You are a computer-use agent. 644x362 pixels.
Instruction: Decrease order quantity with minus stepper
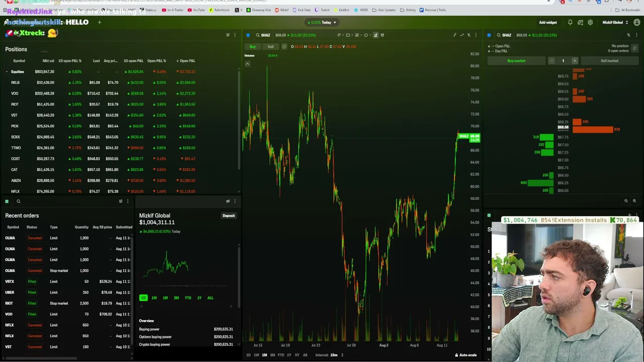(551, 61)
